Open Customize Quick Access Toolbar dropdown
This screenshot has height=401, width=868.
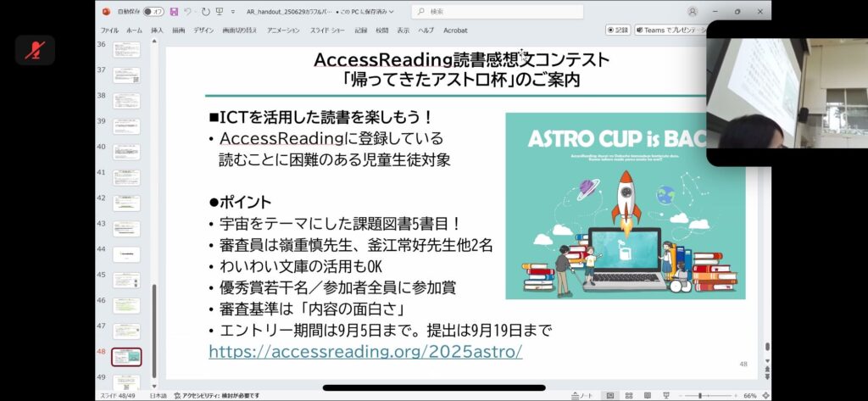233,12
